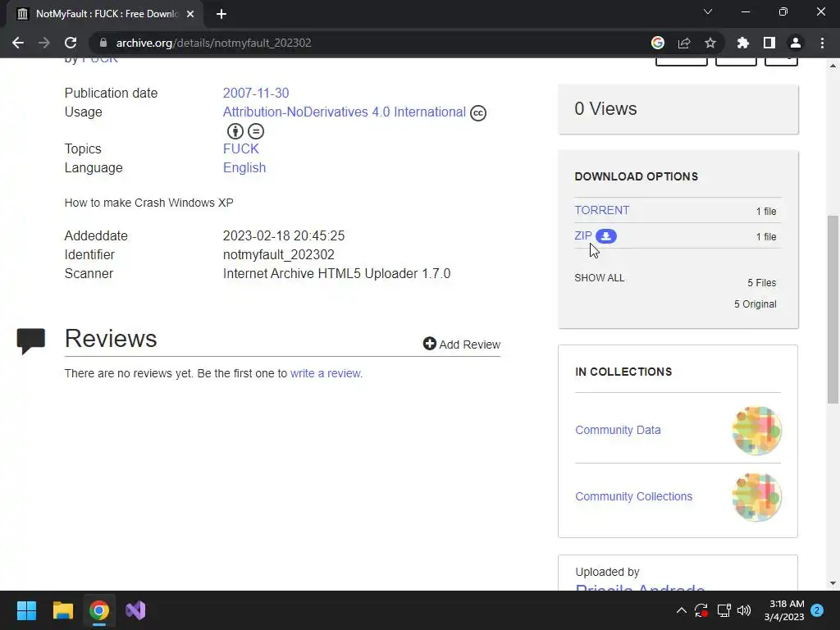Reload the archive.org page
The height and width of the screenshot is (630, 840).
(x=71, y=43)
